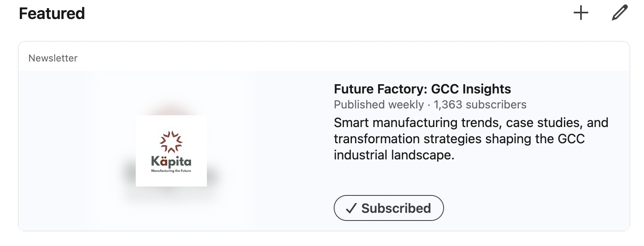Click the Käpita wordmark in the logo
This screenshot has height=246, width=644.
(171, 162)
